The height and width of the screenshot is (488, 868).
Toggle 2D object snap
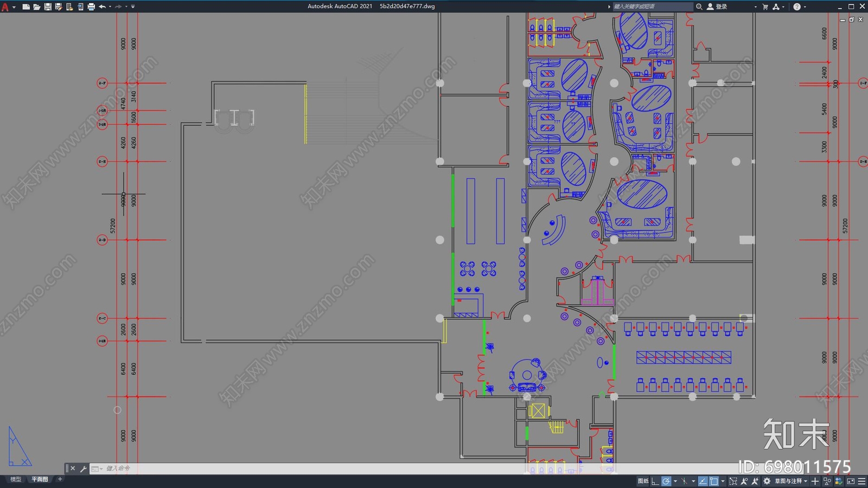[714, 481]
